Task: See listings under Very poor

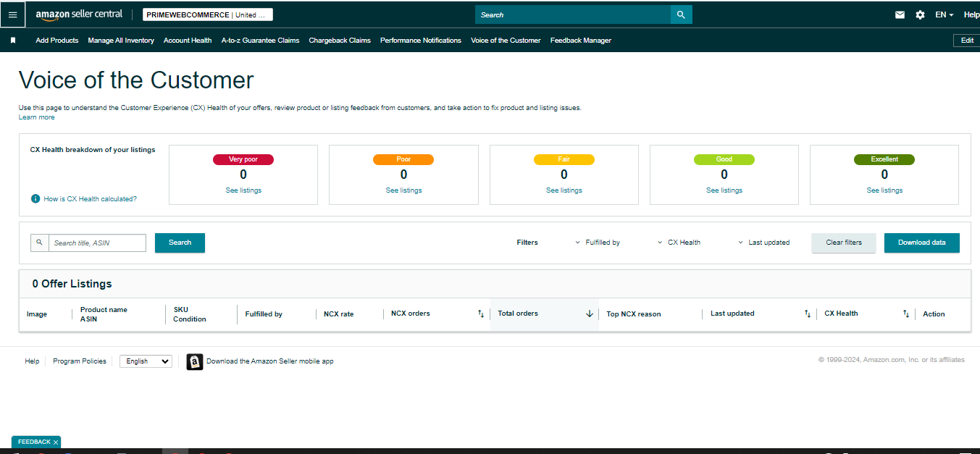Action: click(243, 190)
